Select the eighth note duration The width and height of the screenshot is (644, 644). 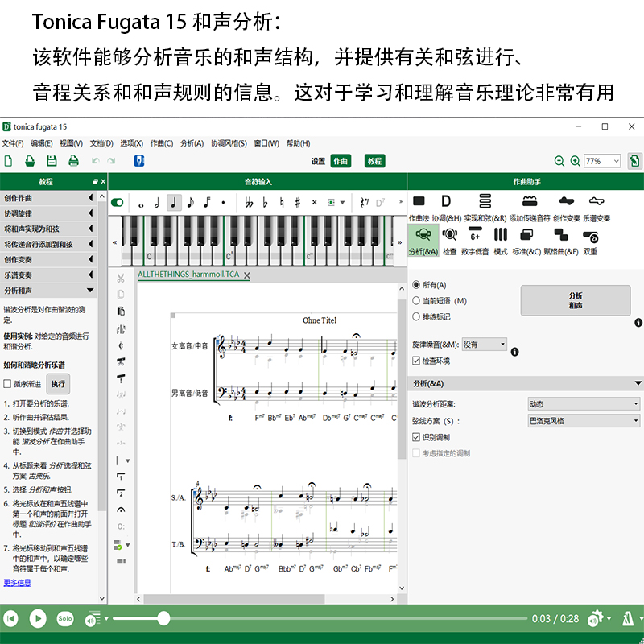point(190,203)
